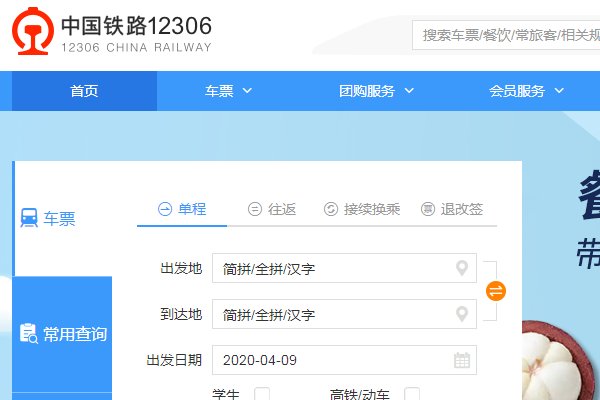Image resolution: width=600 pixels, height=400 pixels.
Task: Open the 团购服务 navigation menu
Action: pos(367,91)
